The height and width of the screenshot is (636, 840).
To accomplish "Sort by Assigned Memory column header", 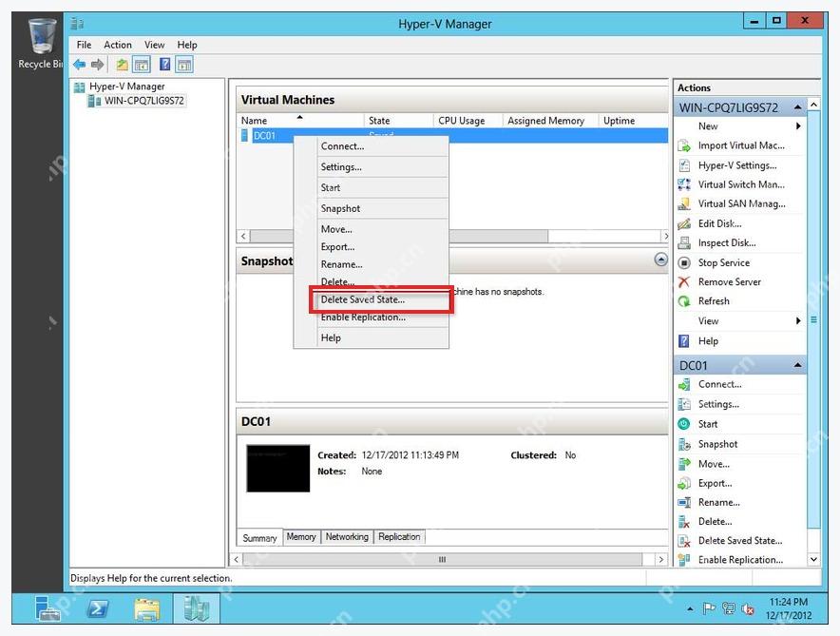I will pos(550,121).
